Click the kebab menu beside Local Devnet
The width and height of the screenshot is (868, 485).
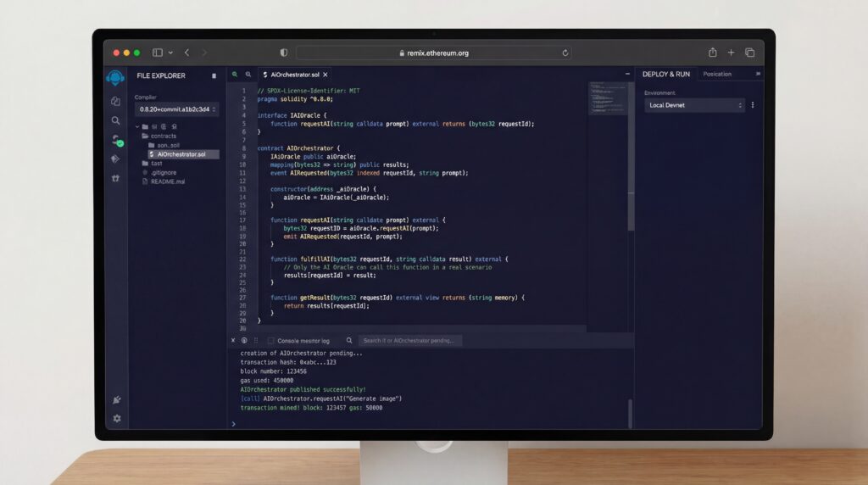point(753,105)
